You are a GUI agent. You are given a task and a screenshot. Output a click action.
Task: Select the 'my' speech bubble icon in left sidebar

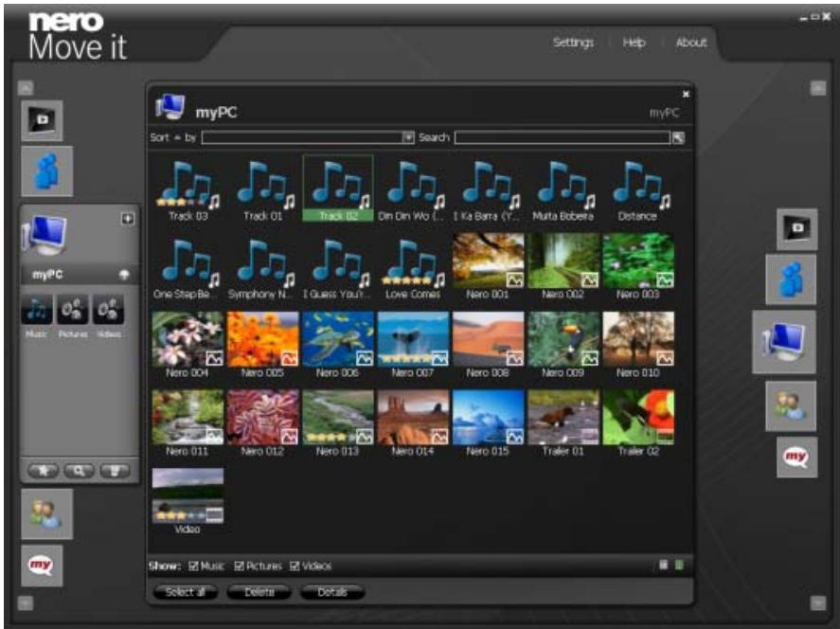[x=42, y=566]
